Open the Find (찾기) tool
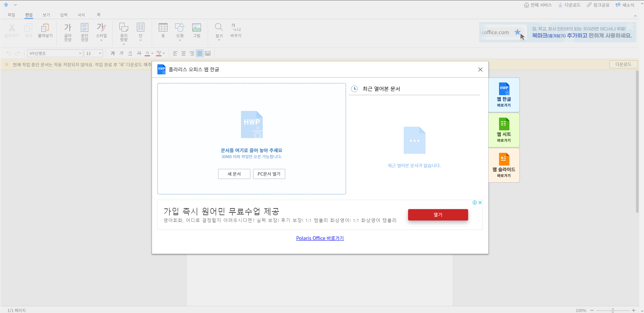644x313 pixels. pos(219,32)
